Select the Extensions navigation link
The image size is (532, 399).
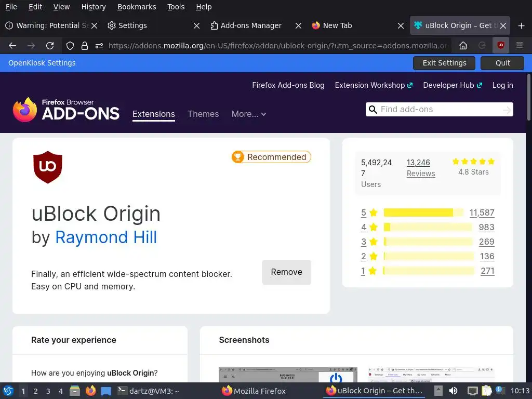point(154,114)
